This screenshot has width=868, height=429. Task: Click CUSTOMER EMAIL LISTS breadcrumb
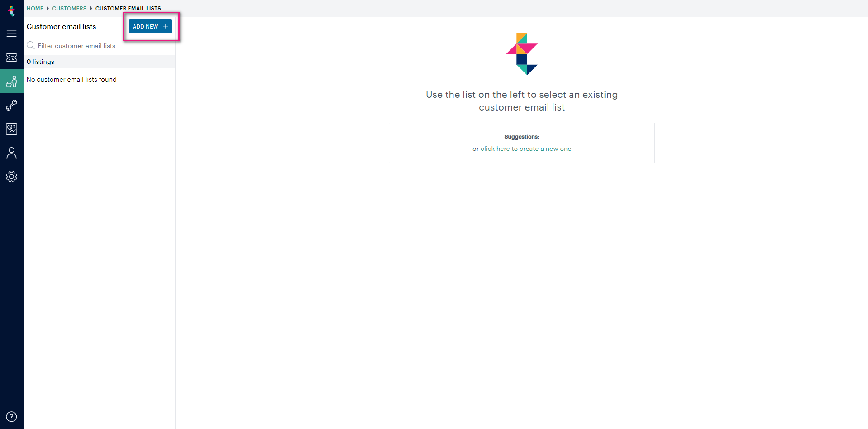[x=128, y=9]
